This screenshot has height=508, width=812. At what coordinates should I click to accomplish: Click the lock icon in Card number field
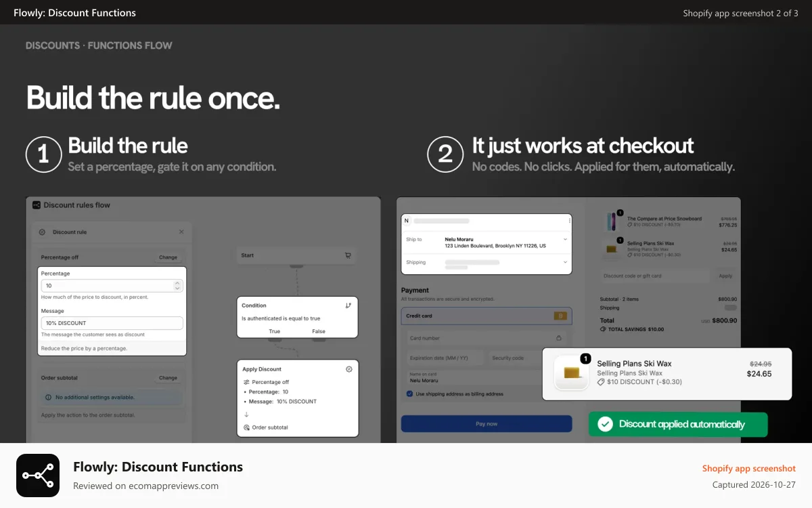[559, 338]
